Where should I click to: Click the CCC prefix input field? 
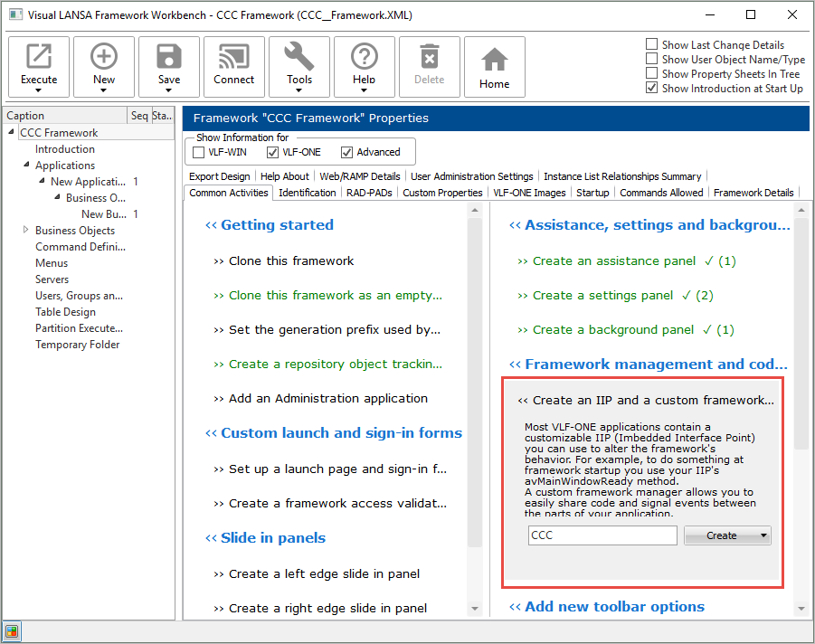[602, 535]
